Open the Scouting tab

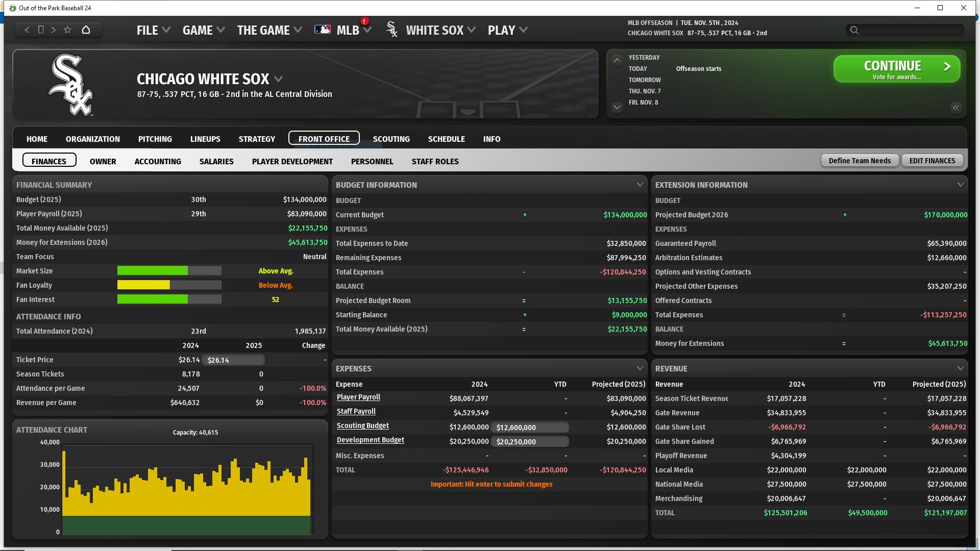[x=391, y=139]
